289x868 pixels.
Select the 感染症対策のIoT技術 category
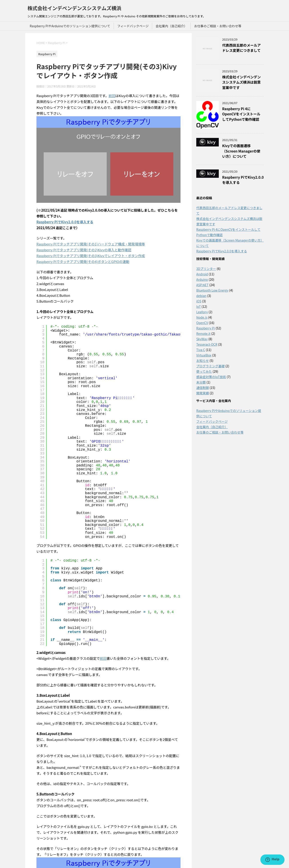pyautogui.click(x=211, y=377)
